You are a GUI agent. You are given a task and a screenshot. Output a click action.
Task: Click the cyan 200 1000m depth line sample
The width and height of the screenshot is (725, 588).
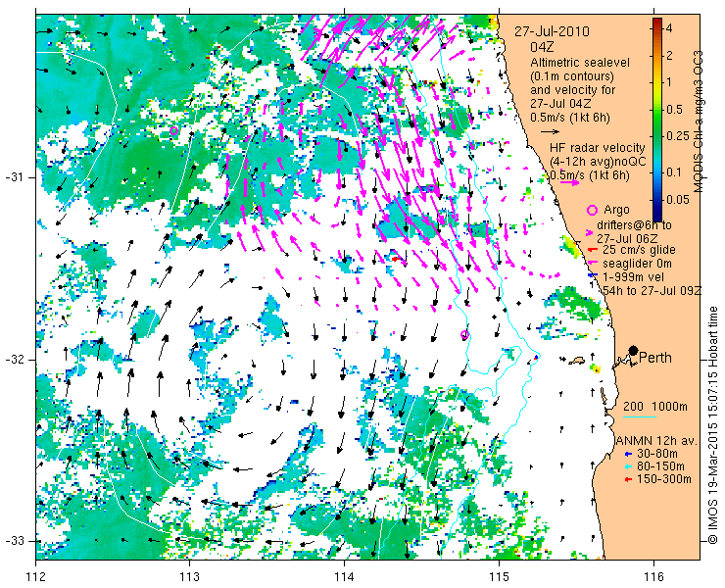(x=640, y=417)
